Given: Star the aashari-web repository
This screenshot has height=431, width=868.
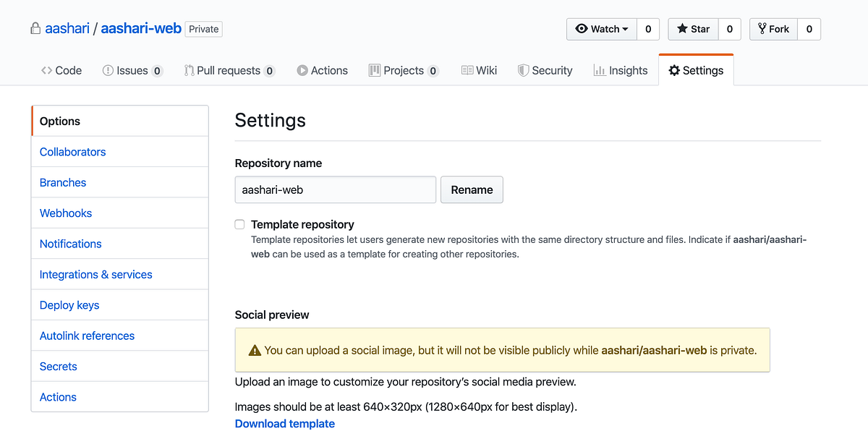Looking at the screenshot, I should (693, 29).
